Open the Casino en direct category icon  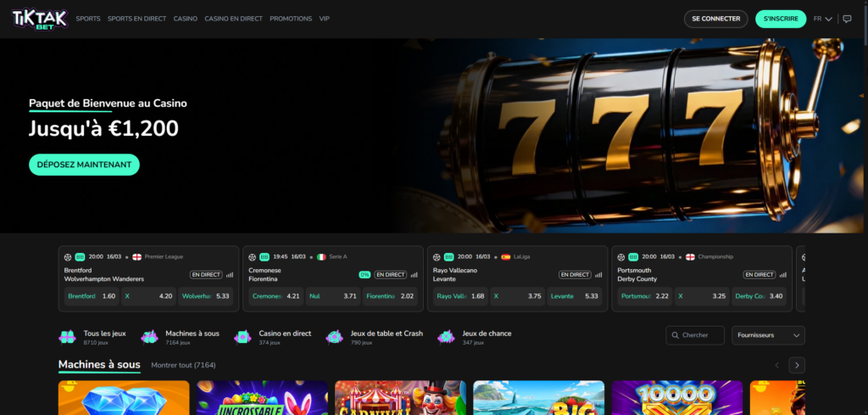tap(242, 337)
